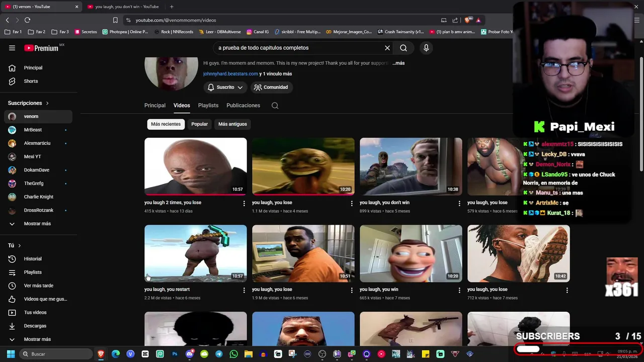Switch to channel Principal tab
This screenshot has width=644, height=362.
click(x=155, y=106)
